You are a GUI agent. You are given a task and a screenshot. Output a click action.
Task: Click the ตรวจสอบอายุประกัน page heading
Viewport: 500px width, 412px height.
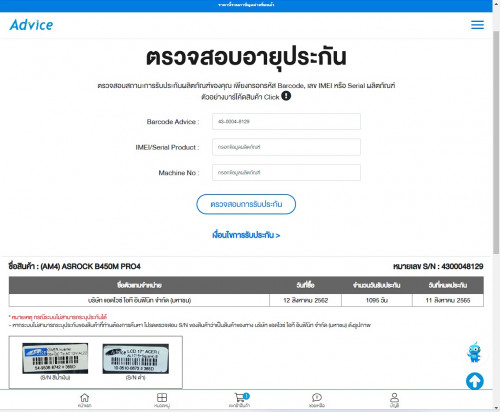246,57
